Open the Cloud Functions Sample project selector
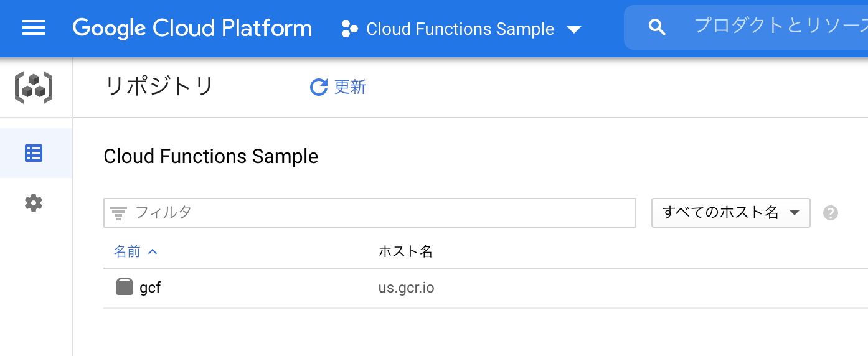868x356 pixels. [x=461, y=29]
